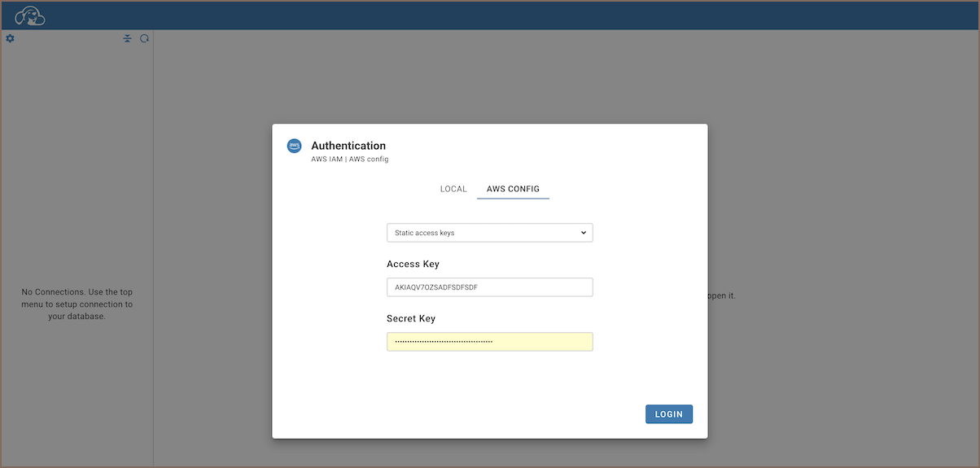Viewport: 980px width, 468px height.
Task: Click the Access Key input field
Action: click(489, 287)
